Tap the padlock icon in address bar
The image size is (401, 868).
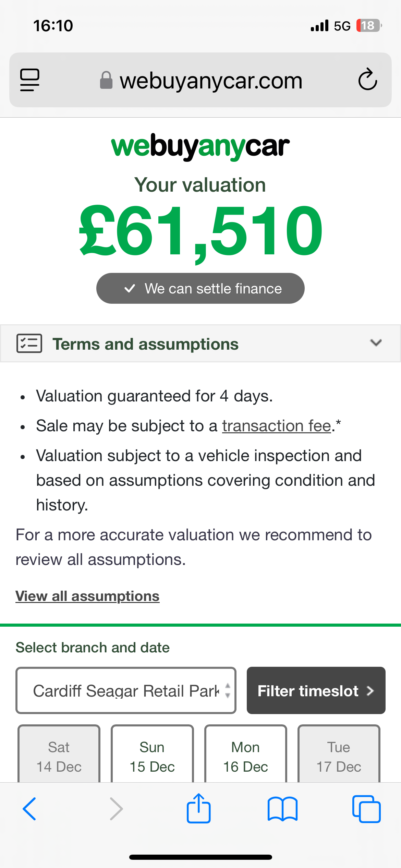[106, 80]
